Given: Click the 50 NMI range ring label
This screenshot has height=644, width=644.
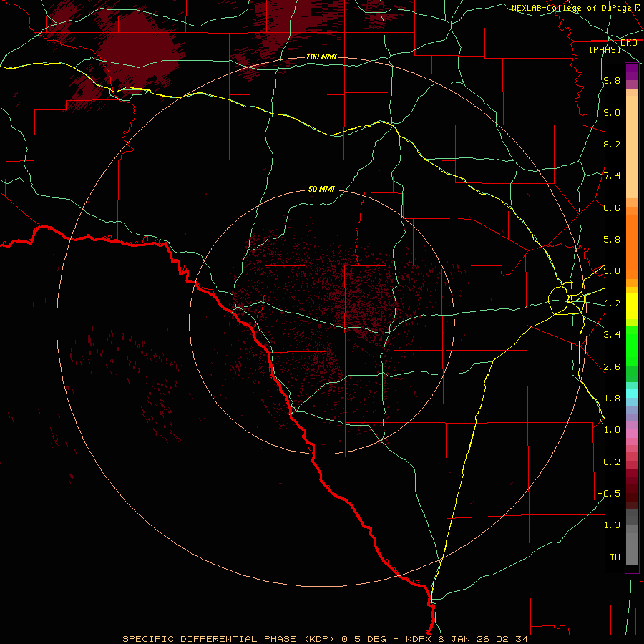Looking at the screenshot, I should (x=321, y=189).
